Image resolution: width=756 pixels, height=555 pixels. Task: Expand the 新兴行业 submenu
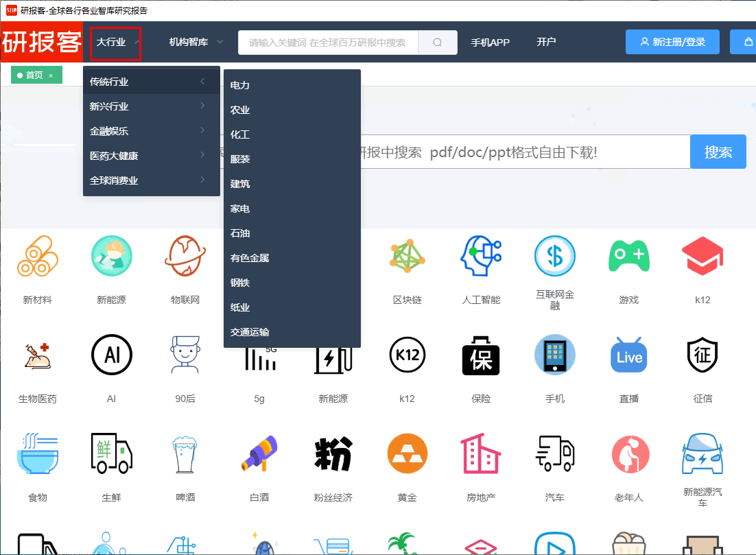pyautogui.click(x=152, y=106)
